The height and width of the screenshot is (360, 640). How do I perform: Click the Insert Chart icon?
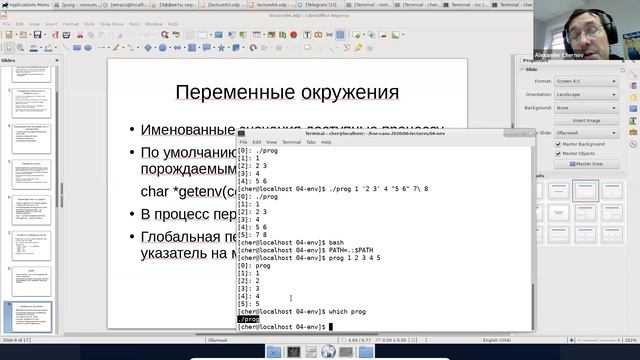click(282, 35)
